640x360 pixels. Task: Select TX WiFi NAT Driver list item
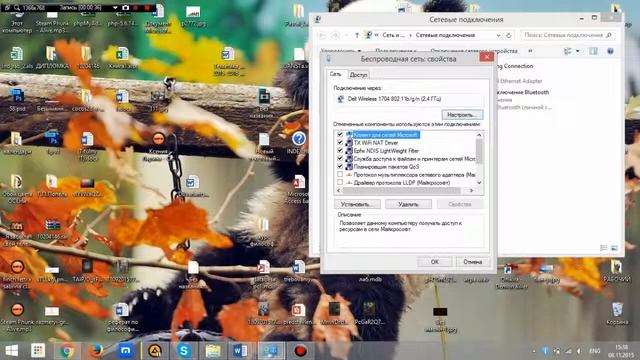click(x=376, y=142)
